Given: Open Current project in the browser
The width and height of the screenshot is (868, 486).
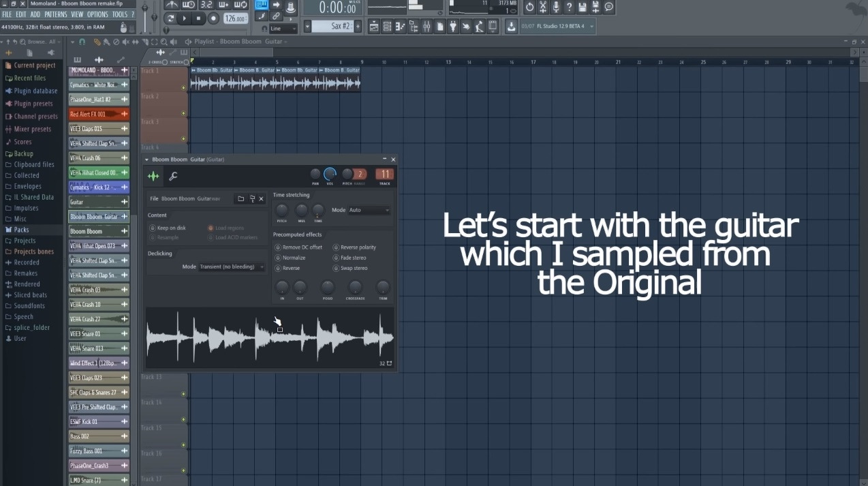Looking at the screenshot, I should click(30, 65).
